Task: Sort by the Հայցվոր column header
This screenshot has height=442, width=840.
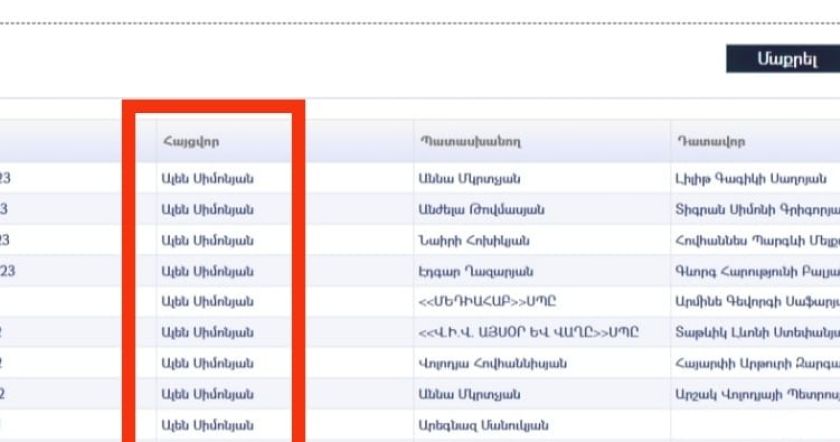Action: (190, 141)
